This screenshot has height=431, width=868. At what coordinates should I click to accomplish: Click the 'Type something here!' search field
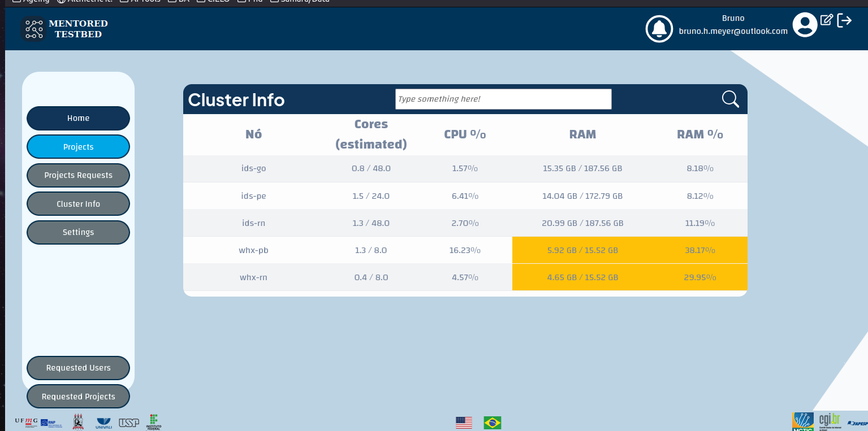tap(503, 99)
